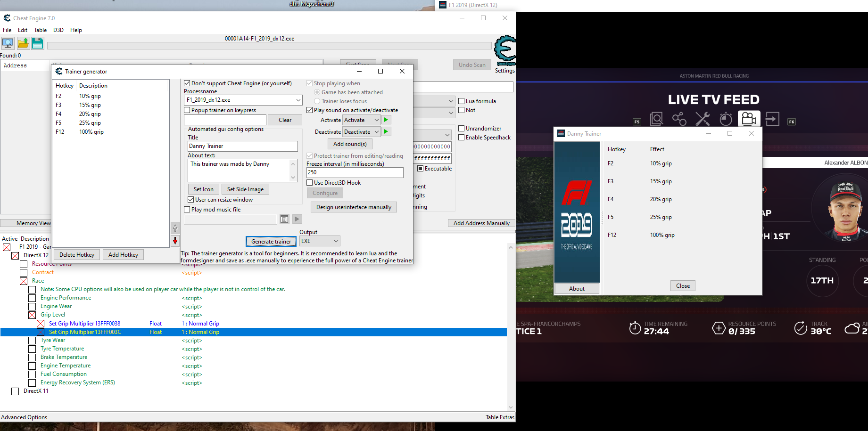Click the game's exit session icon
The image size is (868, 431).
(x=772, y=119)
